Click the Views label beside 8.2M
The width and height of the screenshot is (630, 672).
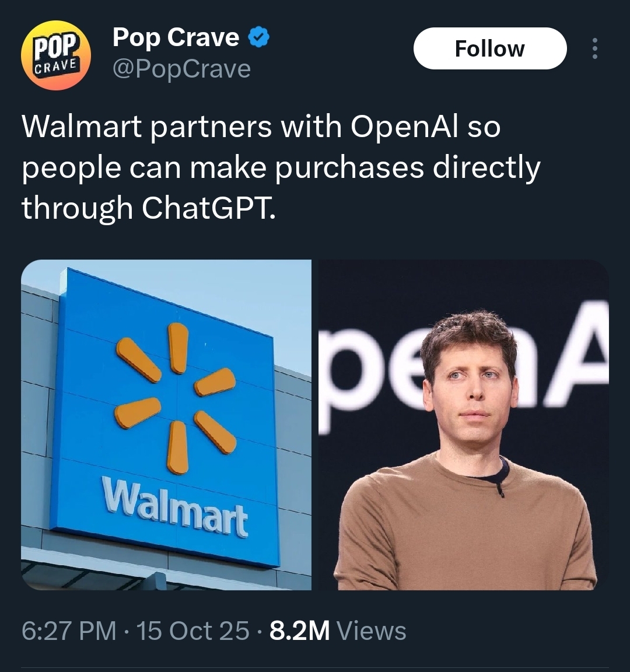click(372, 631)
